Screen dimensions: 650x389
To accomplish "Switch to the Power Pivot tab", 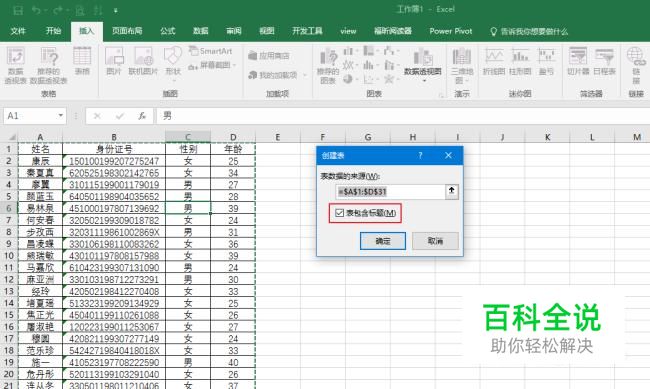I will tap(451, 31).
